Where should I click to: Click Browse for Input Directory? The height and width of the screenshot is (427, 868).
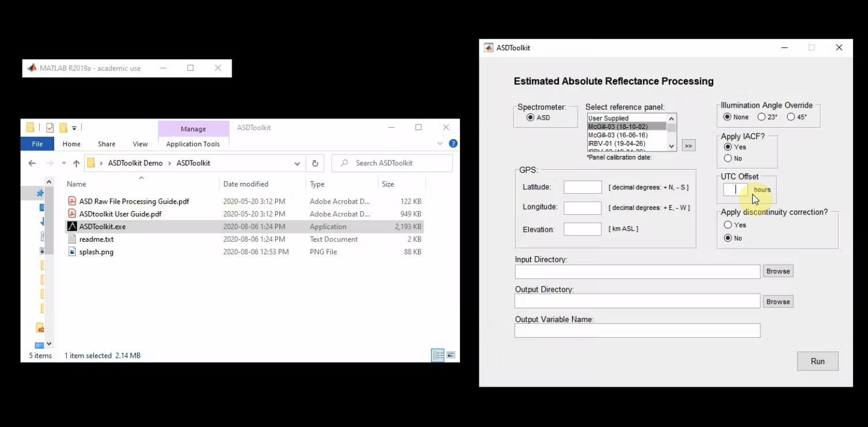coord(778,271)
